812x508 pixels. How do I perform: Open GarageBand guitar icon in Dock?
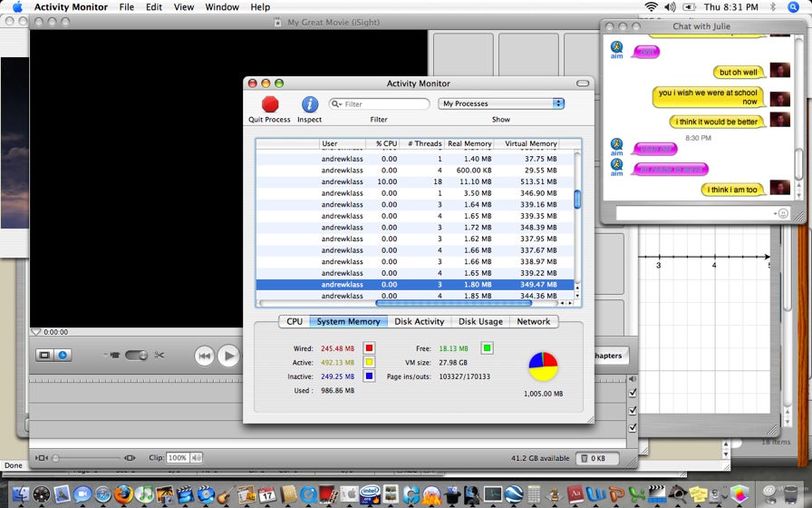pyautogui.click(x=225, y=495)
